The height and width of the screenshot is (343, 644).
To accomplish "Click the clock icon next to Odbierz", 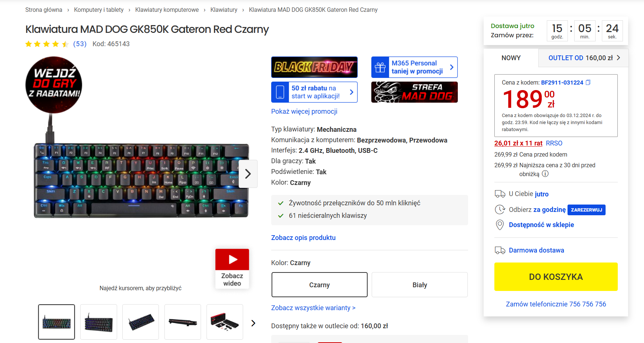I will pos(500,210).
